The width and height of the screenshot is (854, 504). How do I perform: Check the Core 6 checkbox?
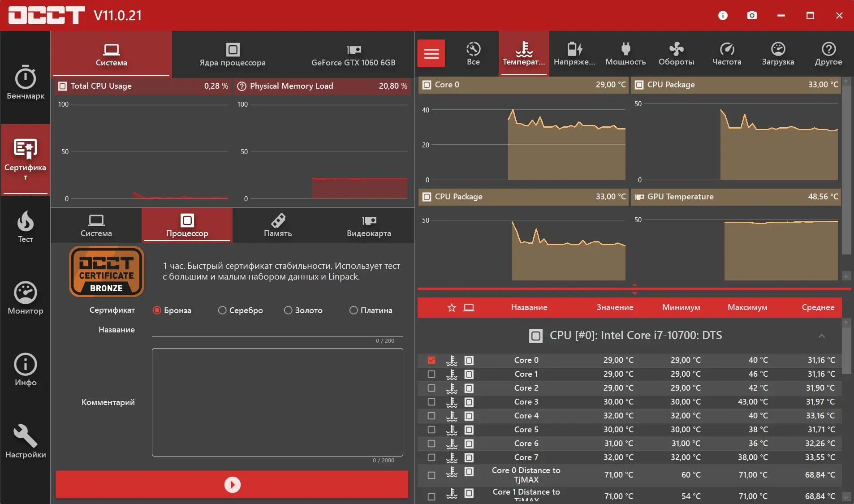click(x=431, y=444)
